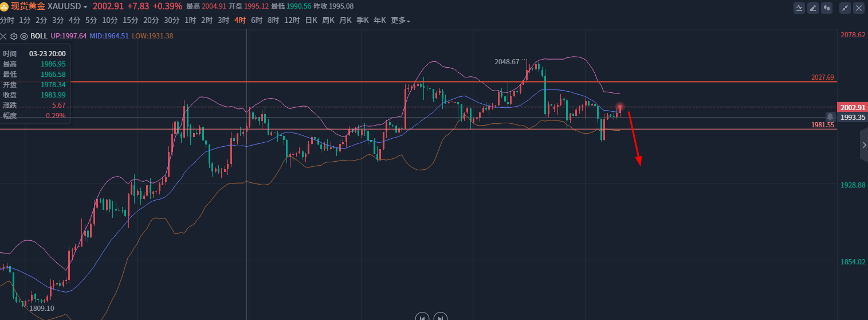
Task: Switch to 15分 timeframe
Action: 130,21
